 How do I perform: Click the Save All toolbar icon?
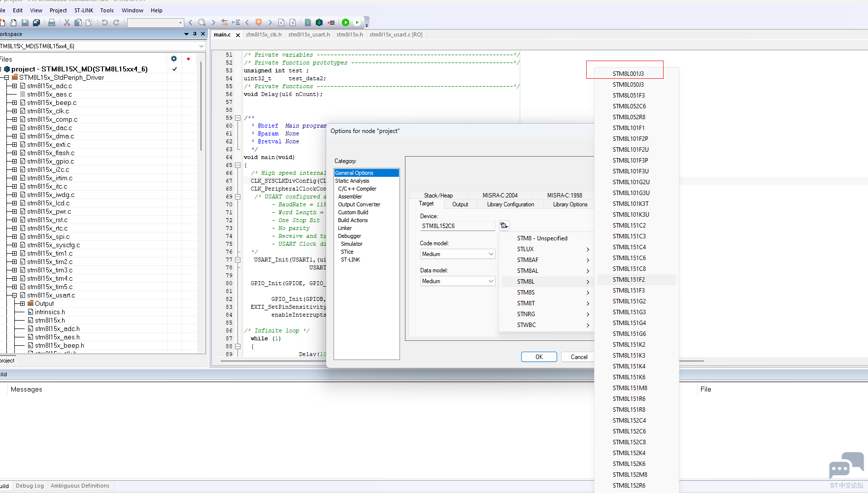36,22
